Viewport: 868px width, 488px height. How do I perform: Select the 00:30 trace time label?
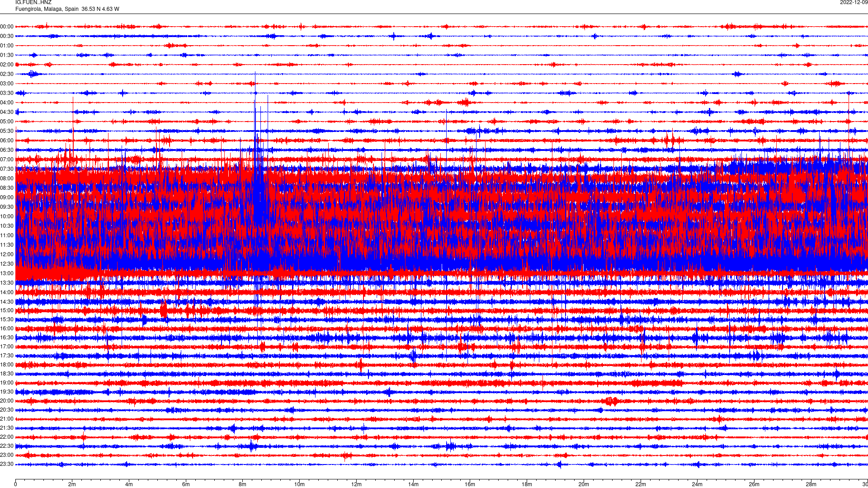[x=7, y=36]
